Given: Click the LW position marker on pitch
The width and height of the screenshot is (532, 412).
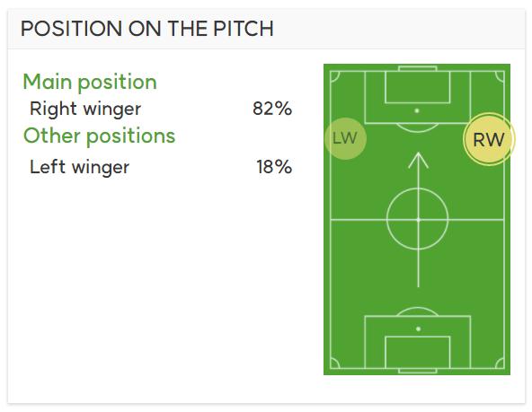Looking at the screenshot, I should point(345,138).
